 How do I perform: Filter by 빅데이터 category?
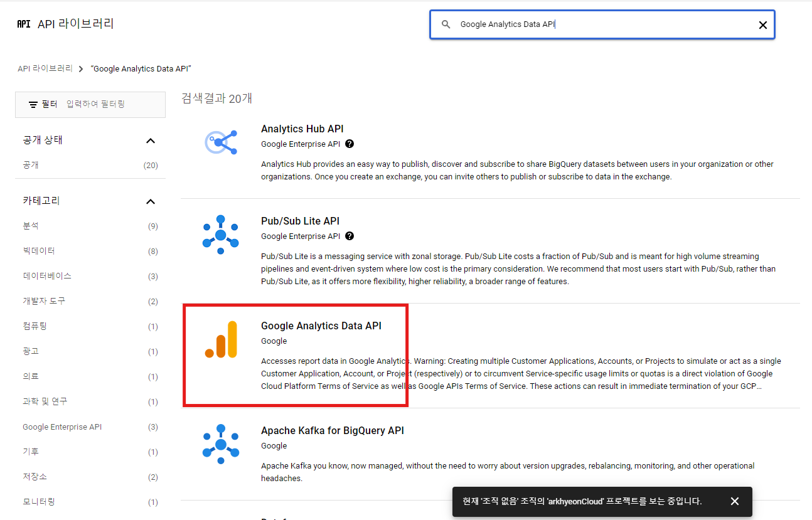tap(90, 251)
